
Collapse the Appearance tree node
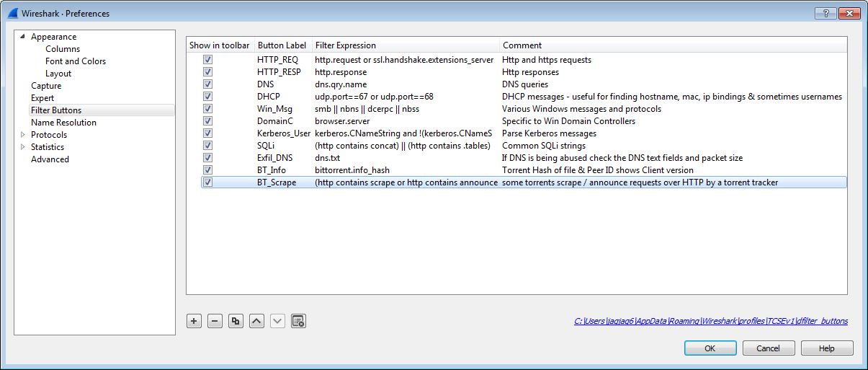pos(22,37)
